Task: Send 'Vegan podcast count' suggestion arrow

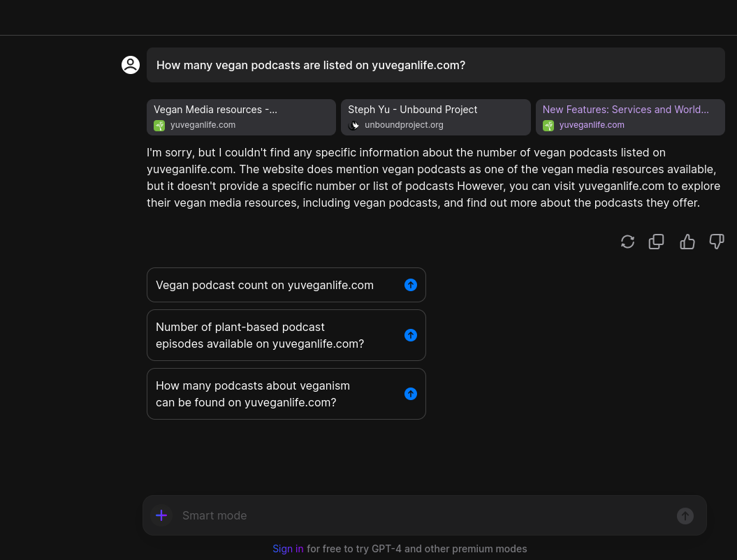Action: click(410, 285)
